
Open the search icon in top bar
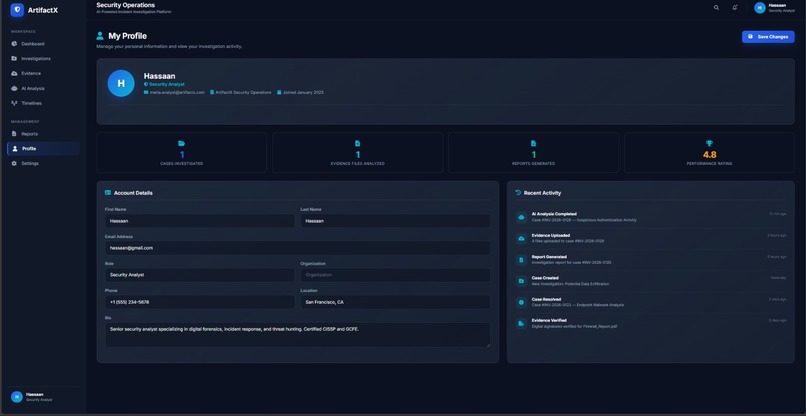click(x=716, y=8)
